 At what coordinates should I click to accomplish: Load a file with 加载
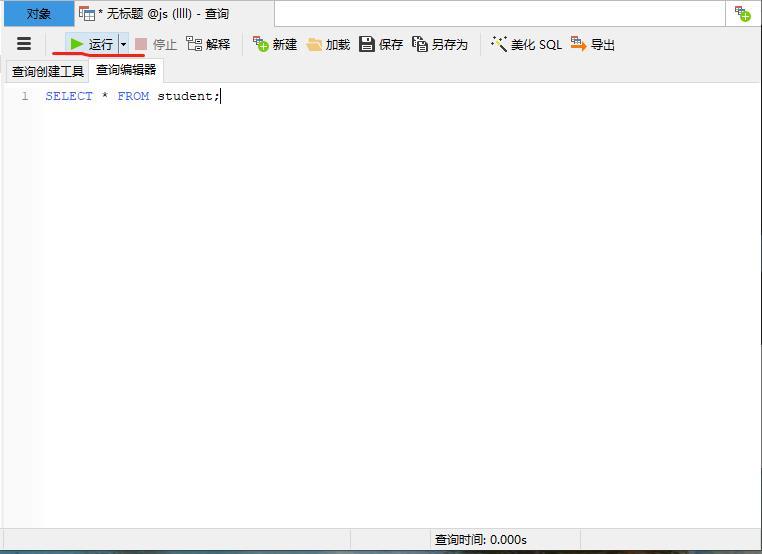point(329,44)
